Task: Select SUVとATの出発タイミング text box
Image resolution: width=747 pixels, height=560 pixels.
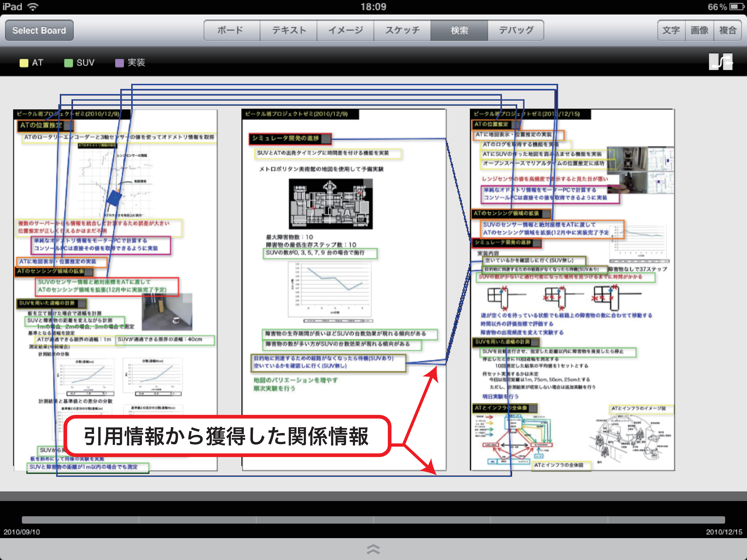Action: [328, 154]
